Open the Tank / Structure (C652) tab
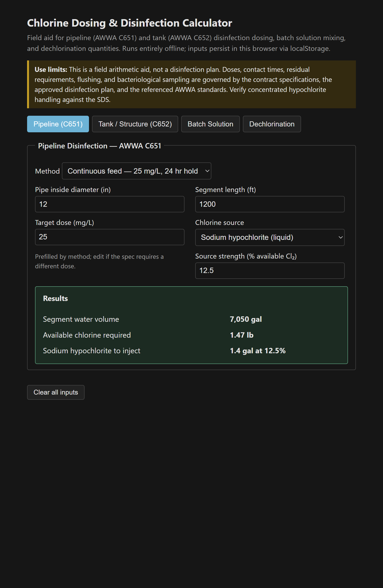383x588 pixels. [x=135, y=124]
